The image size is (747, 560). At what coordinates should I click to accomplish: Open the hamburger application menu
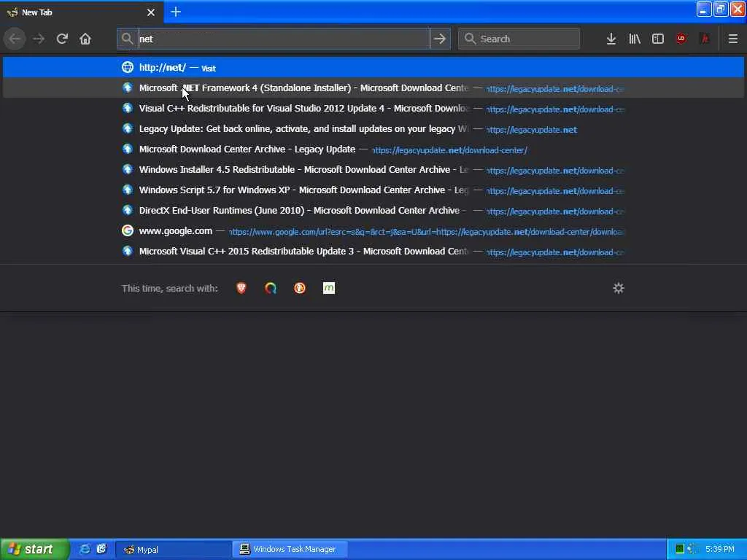[733, 39]
